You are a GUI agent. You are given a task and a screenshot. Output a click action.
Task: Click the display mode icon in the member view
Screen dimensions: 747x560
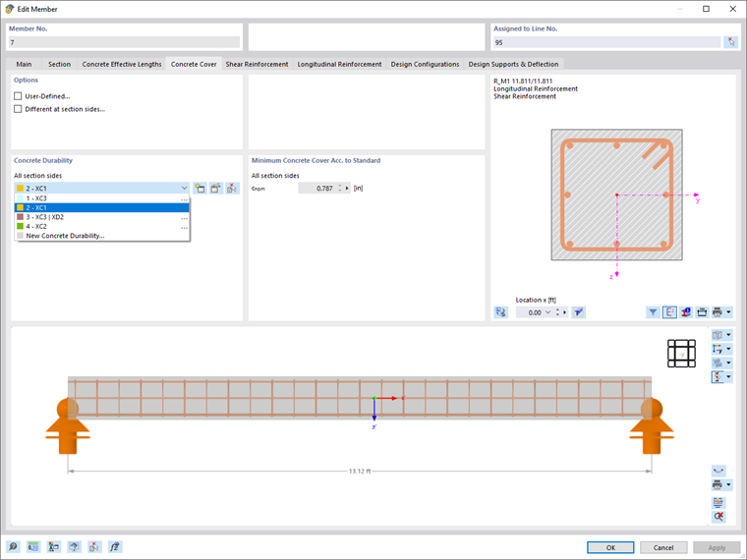[x=718, y=363]
